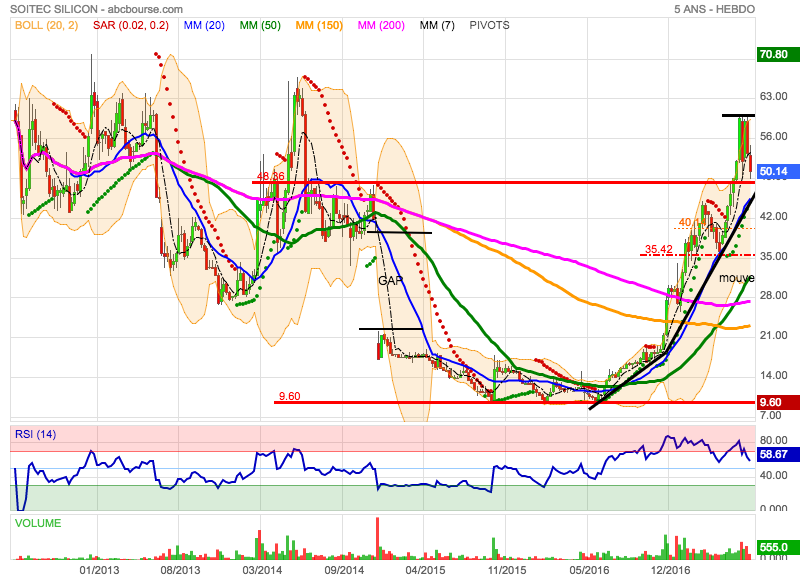Click the blue 58.67 RSI value tag
Image resolution: width=800 pixels, height=580 pixels.
click(775, 454)
